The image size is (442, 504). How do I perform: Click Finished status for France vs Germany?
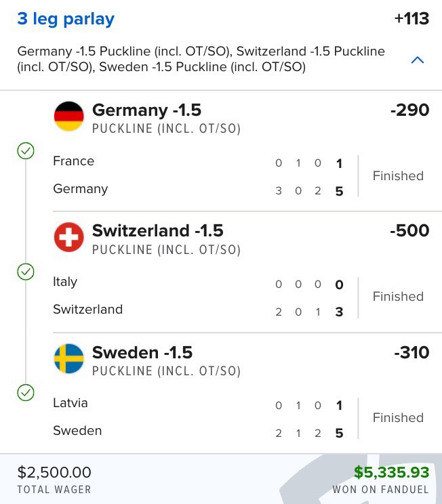[398, 176]
